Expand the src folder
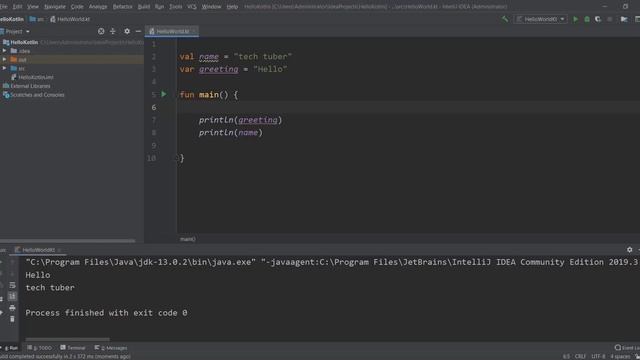640x360 pixels. pos(4,68)
